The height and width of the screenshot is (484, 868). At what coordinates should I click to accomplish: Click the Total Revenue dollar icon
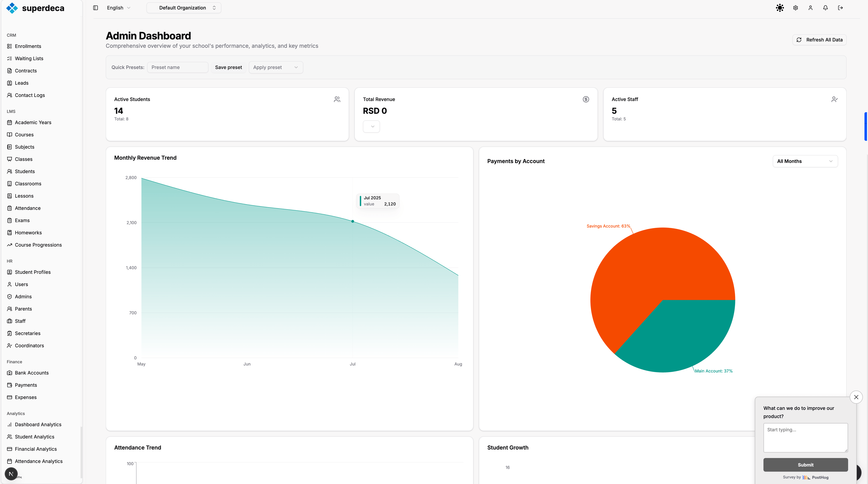(x=586, y=99)
